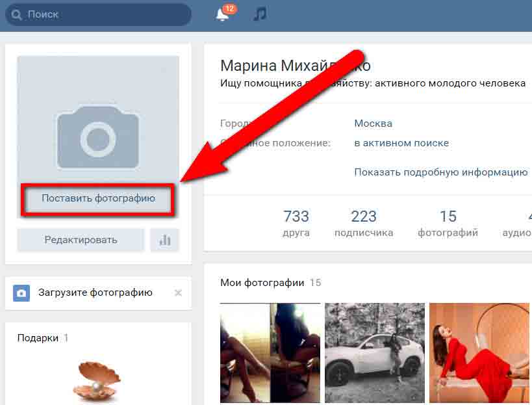Click the magnifier icon in search
Viewport: 532px width, 405px height.
coord(17,14)
